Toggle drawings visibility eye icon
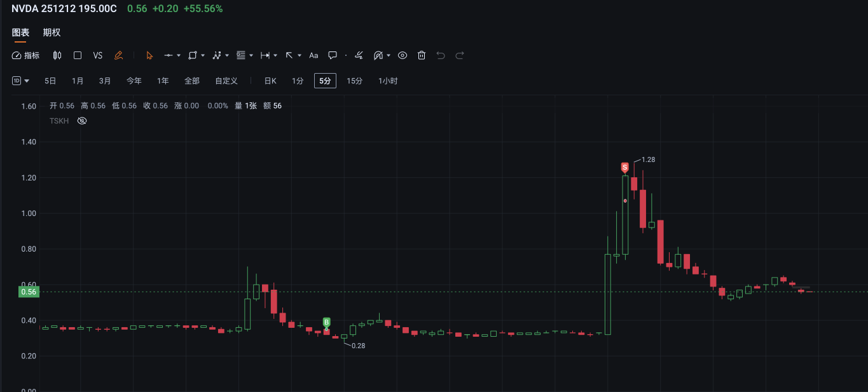The width and height of the screenshot is (868, 392). point(402,55)
